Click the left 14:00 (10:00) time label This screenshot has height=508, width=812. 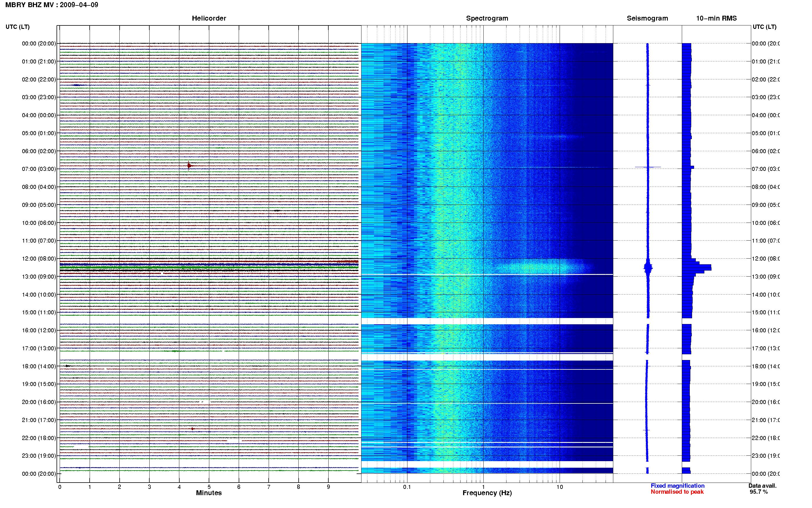click(39, 295)
